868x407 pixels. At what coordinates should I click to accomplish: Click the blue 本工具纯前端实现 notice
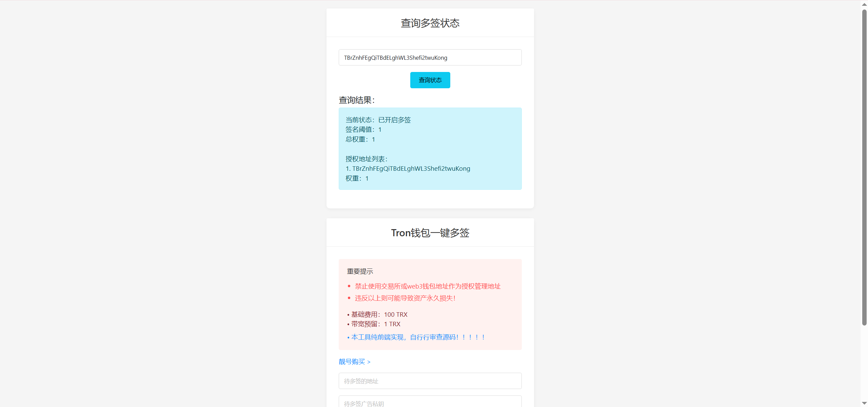point(416,337)
